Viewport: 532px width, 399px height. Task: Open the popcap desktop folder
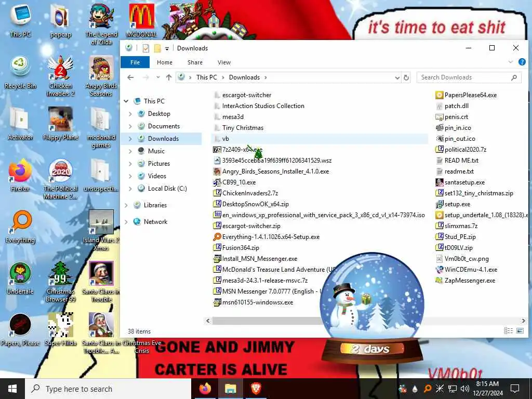pos(60,20)
